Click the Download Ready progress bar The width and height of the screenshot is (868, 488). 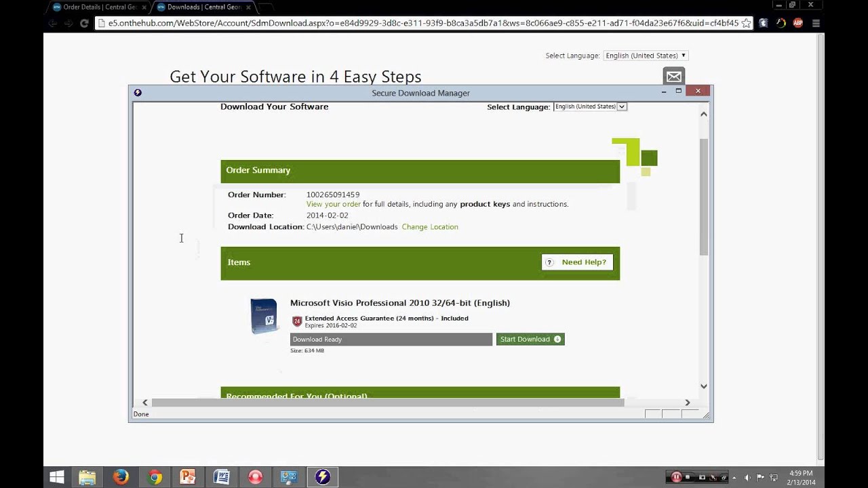tap(391, 339)
